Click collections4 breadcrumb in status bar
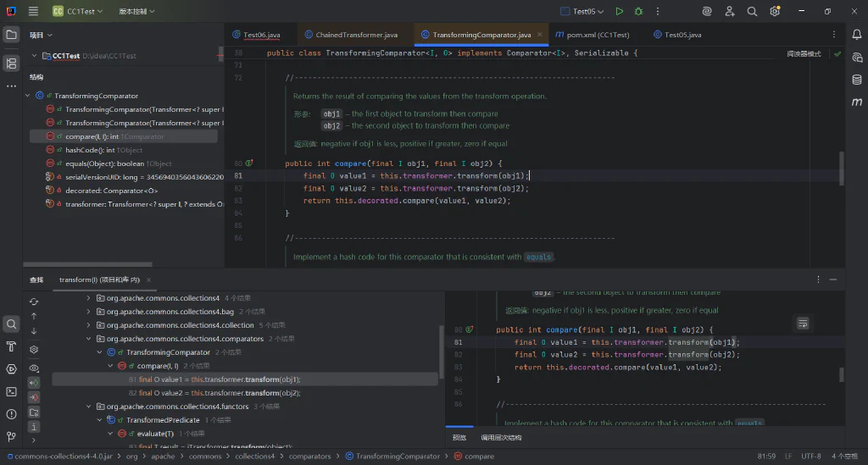The image size is (868, 465). click(254, 457)
